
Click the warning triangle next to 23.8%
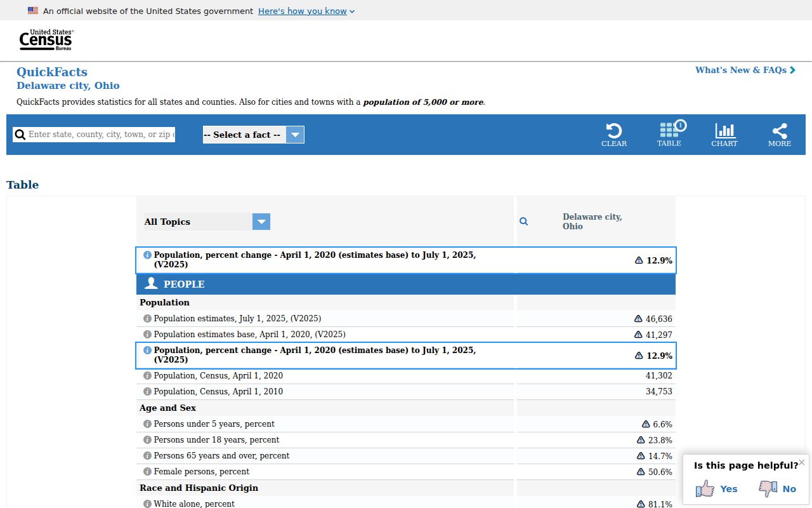641,440
